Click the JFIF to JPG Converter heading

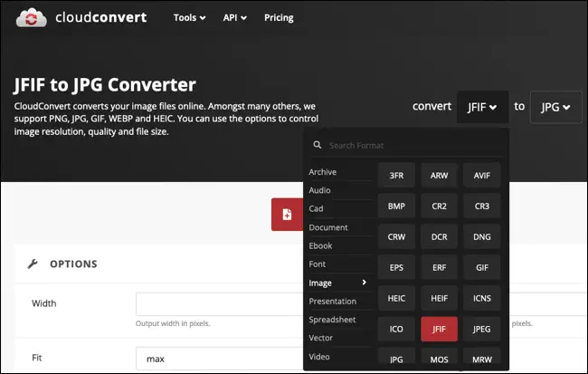(x=105, y=85)
